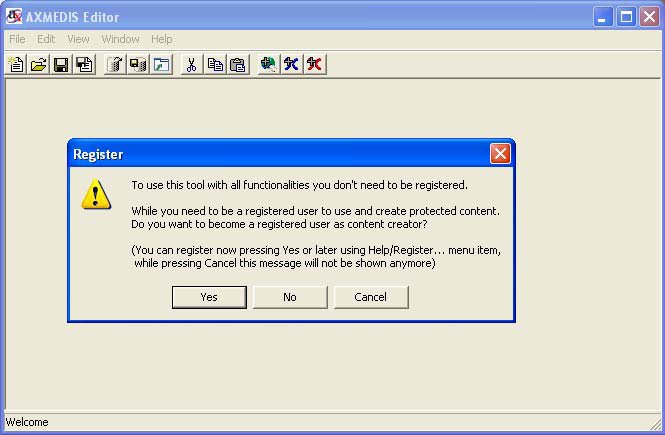
Task: Click Yes to register now
Action: pos(209,297)
